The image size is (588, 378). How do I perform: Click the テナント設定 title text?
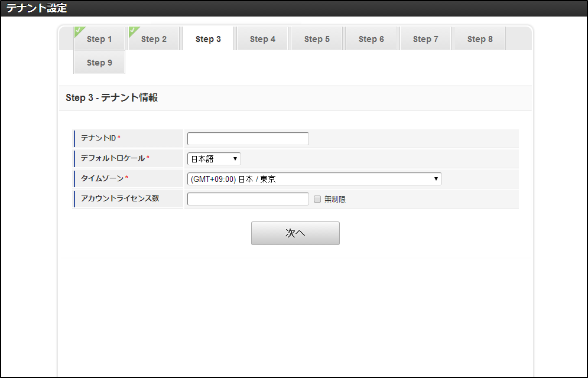tap(37, 8)
